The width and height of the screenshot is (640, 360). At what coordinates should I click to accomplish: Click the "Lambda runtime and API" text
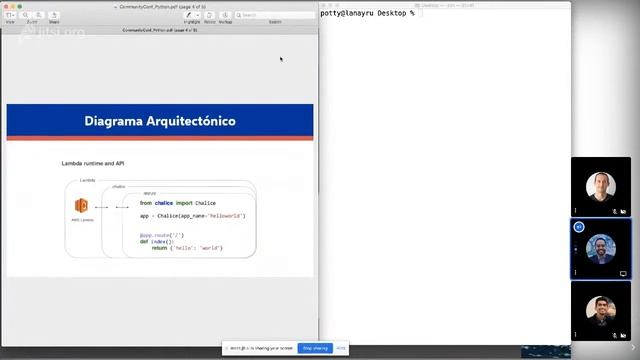93,163
